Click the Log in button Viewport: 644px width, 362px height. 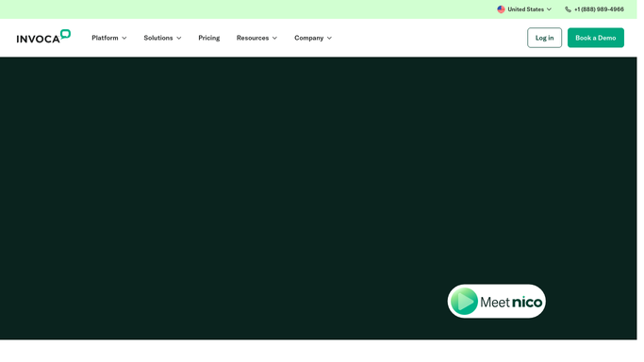point(544,38)
